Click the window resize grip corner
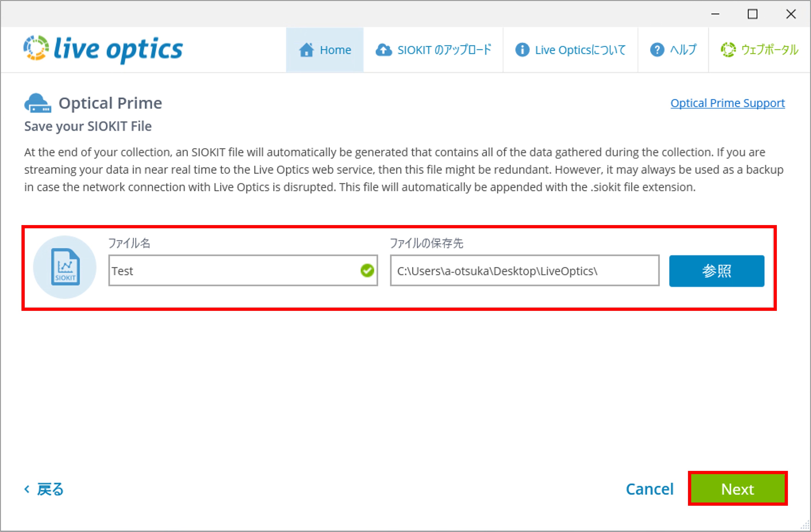Viewport: 811px width, 532px height. tap(805, 526)
